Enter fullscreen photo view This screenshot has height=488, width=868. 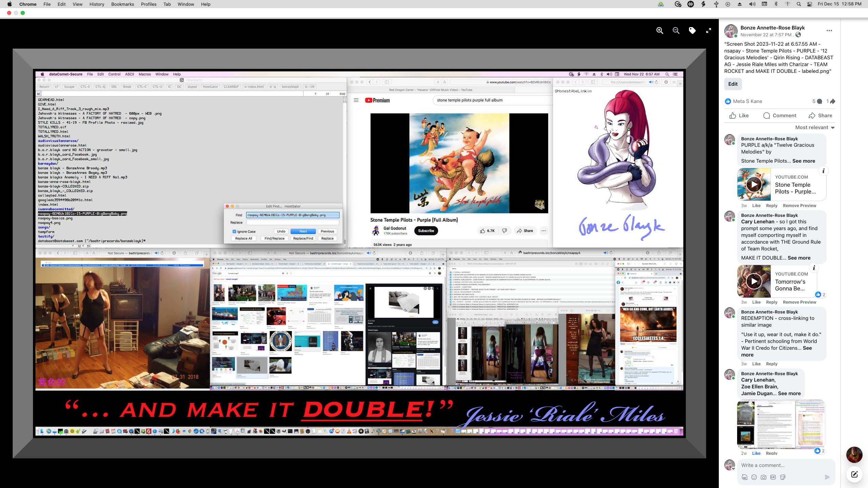[x=708, y=30]
